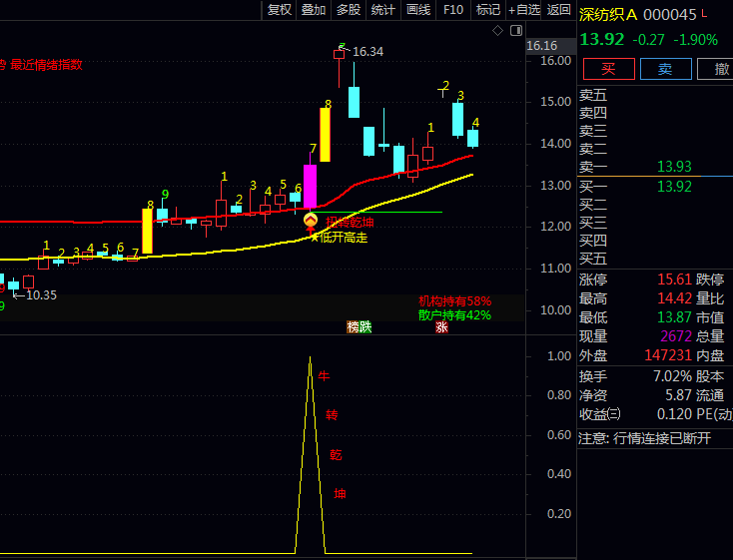Click the magenta candlestick labeled 7
The width and height of the screenshot is (733, 560).
click(x=310, y=186)
